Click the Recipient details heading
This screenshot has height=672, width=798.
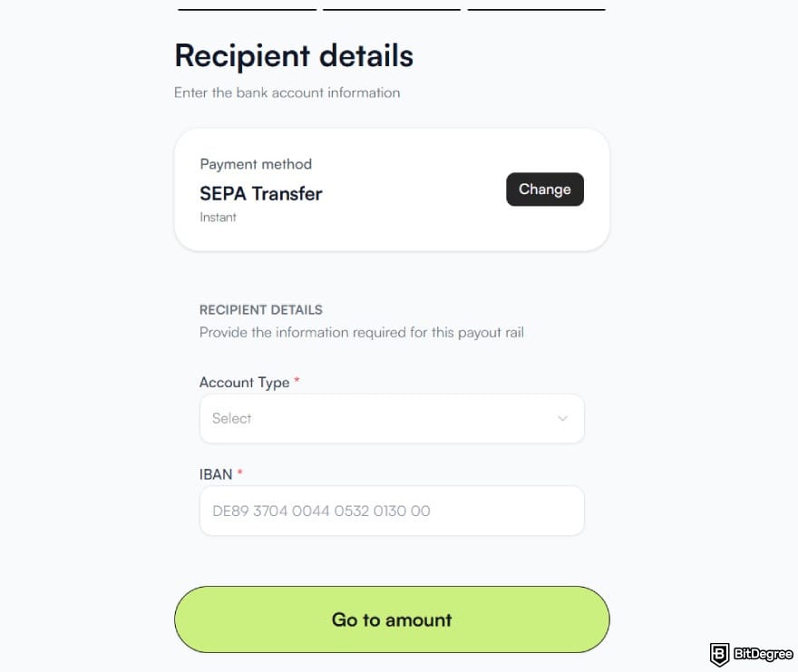point(293,55)
